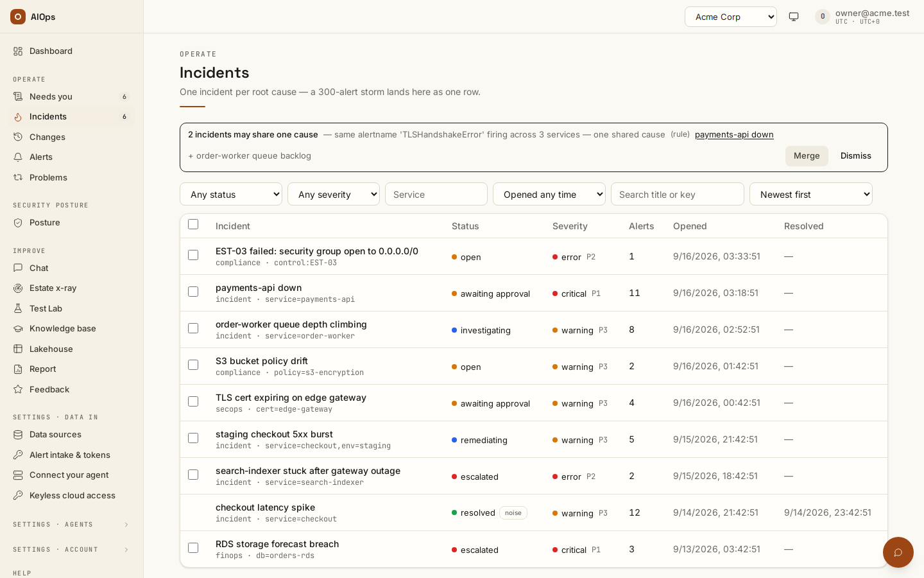Viewport: 924px width, 578px height.
Task: Click the Estate x-ray icon
Action: (x=18, y=288)
